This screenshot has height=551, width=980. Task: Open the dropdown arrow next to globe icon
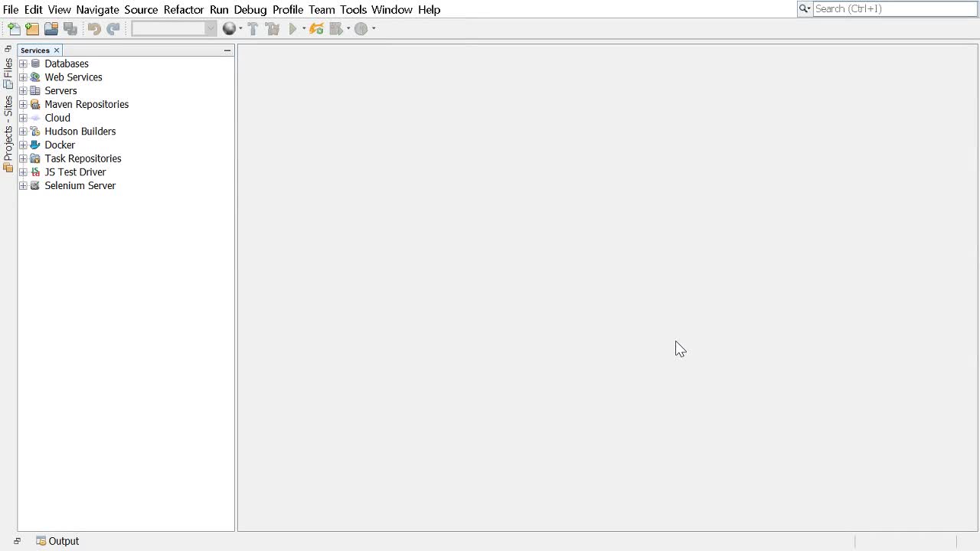tap(240, 28)
